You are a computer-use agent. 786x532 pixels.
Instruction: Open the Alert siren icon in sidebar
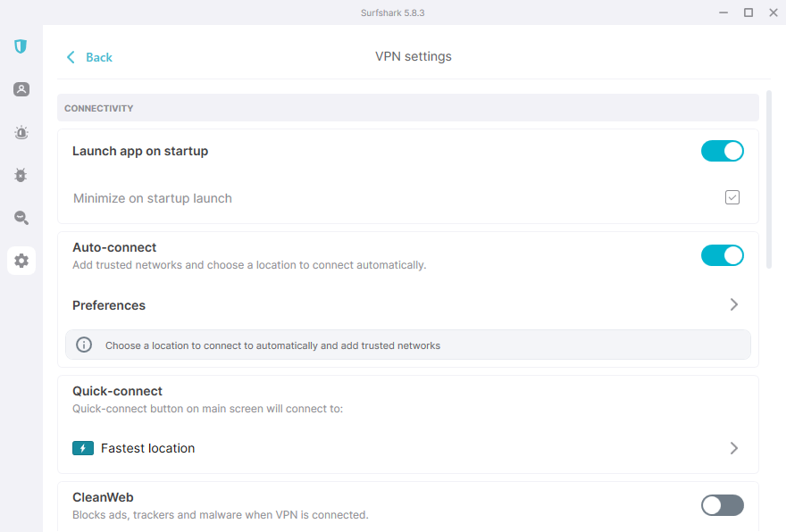tap(21, 133)
